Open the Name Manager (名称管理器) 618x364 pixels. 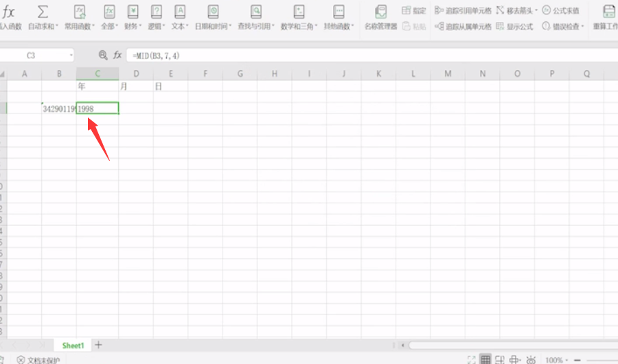pos(380,17)
